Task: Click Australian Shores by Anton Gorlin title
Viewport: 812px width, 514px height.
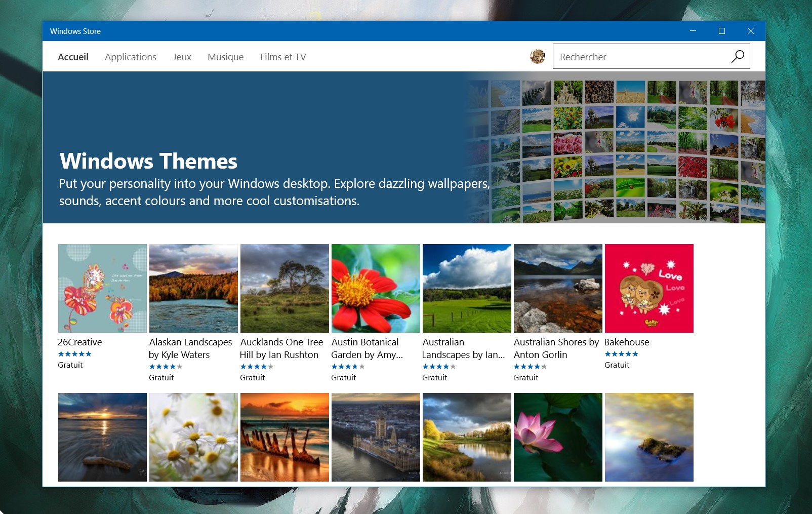Action: 556,348
